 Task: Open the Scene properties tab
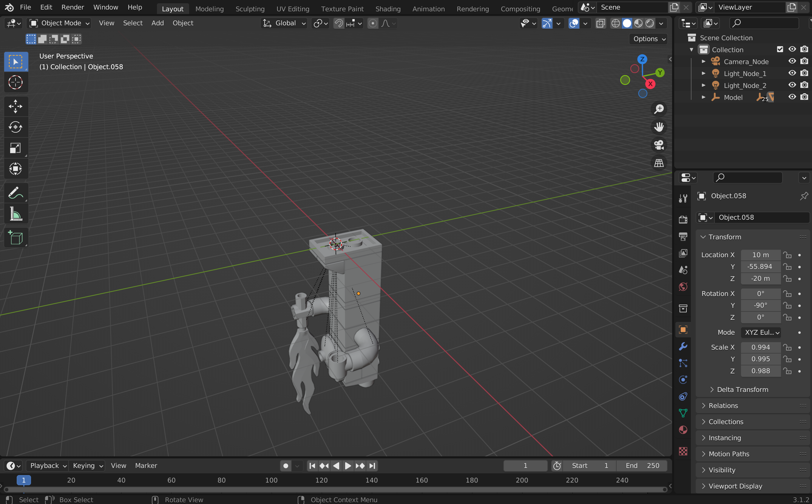[x=683, y=270]
